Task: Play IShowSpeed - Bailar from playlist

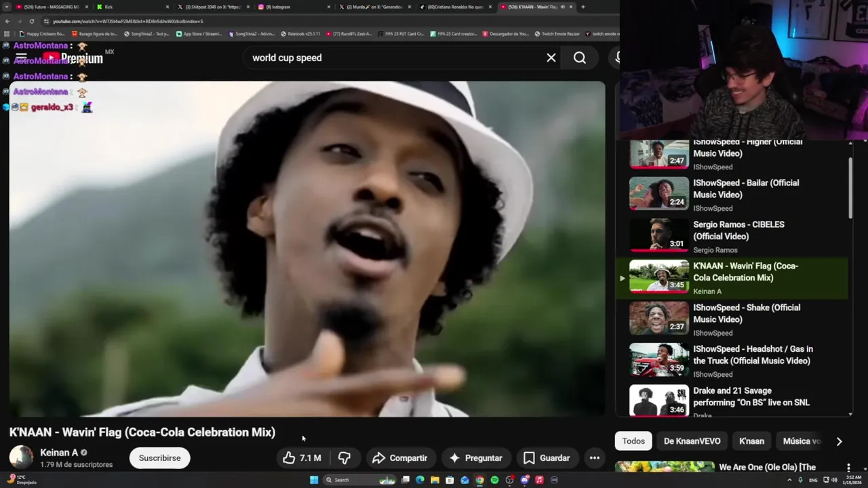Action: [x=731, y=195]
